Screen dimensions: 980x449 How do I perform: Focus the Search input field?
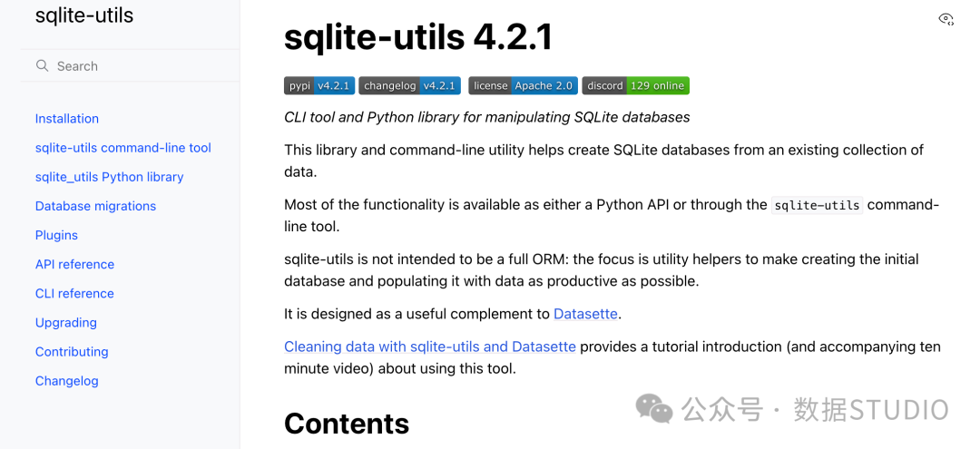pos(130,65)
